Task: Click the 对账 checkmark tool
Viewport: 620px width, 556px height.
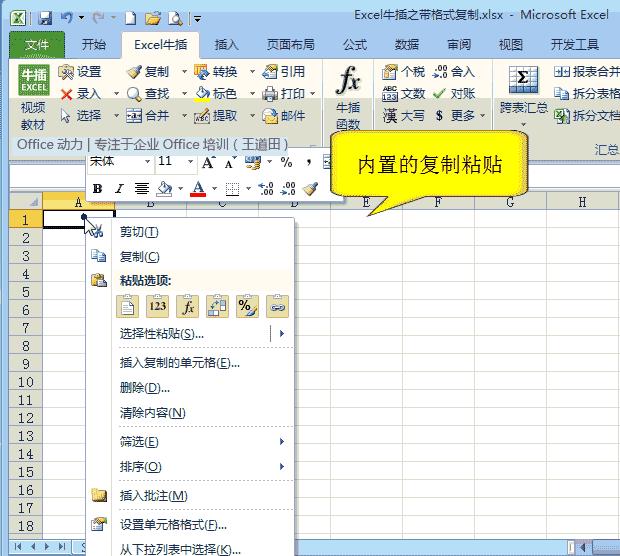Action: click(454, 94)
